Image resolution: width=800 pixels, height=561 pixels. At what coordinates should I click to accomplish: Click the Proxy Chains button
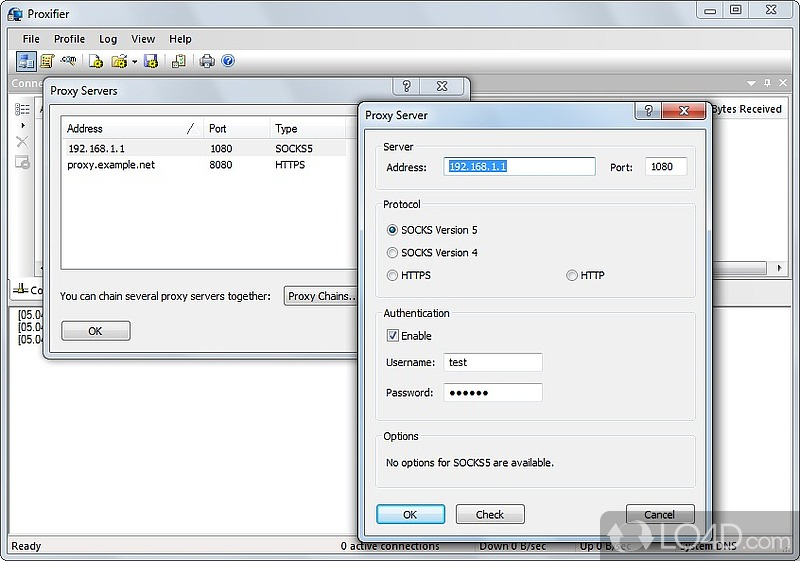pos(320,296)
